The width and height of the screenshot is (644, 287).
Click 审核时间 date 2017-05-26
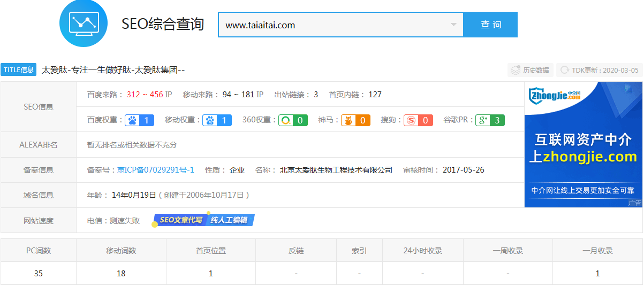[x=464, y=170]
